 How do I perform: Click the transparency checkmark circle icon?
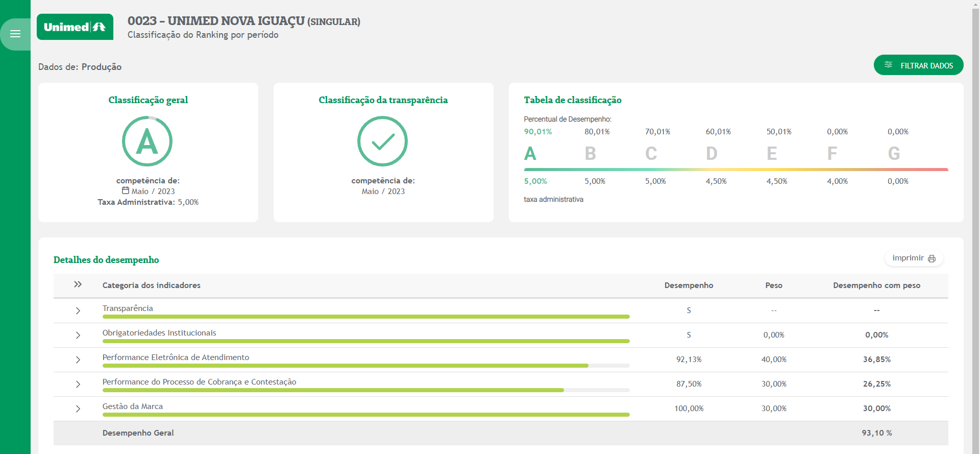click(383, 141)
